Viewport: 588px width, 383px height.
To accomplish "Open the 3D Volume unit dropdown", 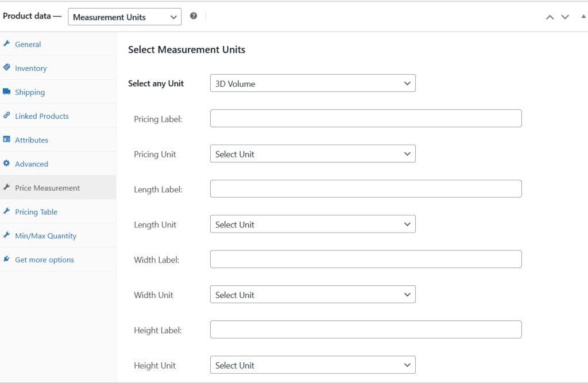I will (x=312, y=83).
